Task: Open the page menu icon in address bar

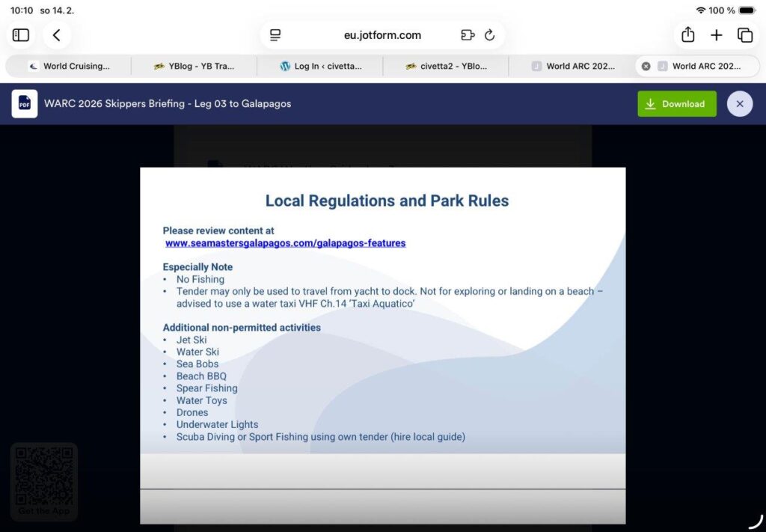Action: pos(275,35)
